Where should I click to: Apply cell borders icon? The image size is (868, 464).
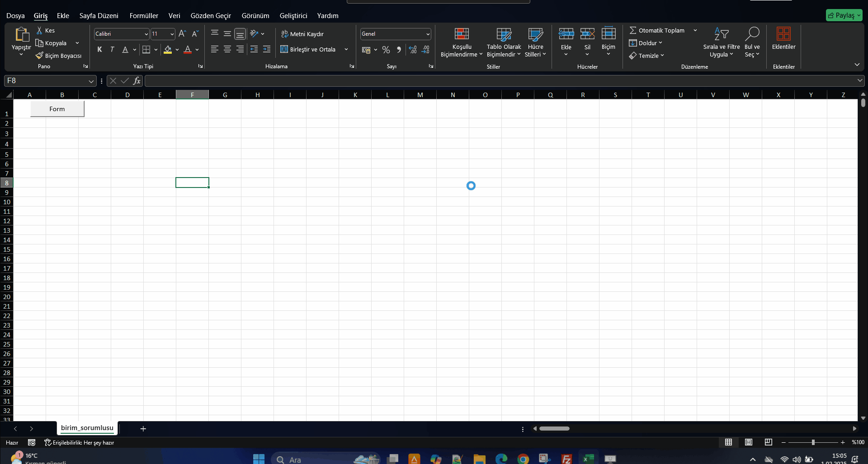pos(146,49)
